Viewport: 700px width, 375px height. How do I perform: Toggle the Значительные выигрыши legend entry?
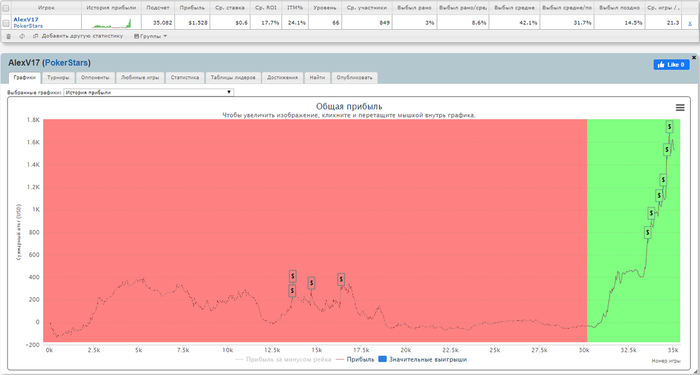click(422, 359)
